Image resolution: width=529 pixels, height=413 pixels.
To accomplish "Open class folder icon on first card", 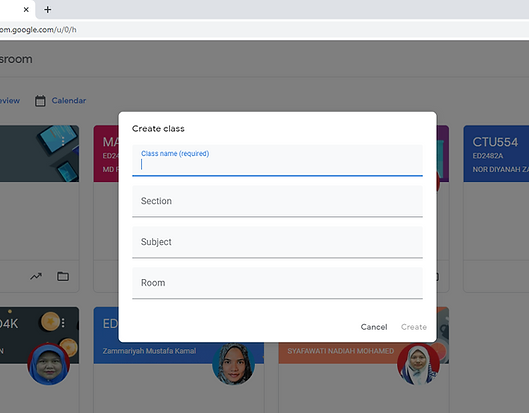I will pos(63,277).
